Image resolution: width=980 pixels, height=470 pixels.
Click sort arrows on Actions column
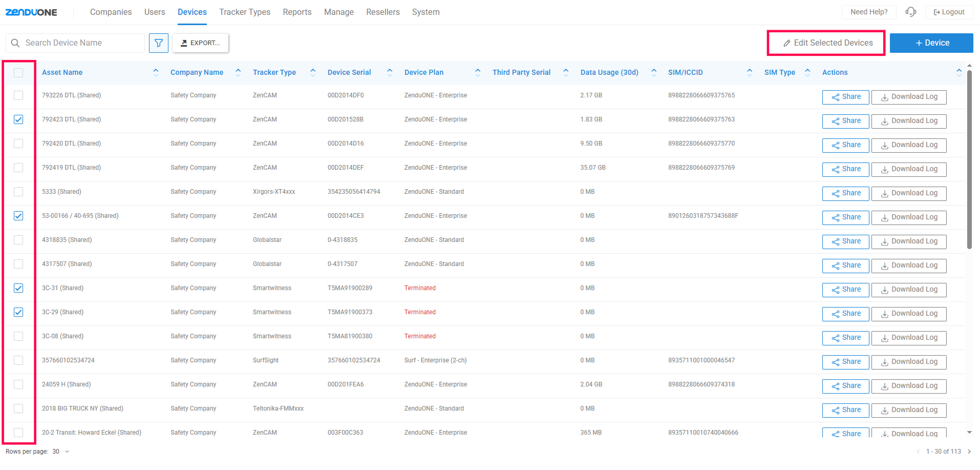[959, 72]
